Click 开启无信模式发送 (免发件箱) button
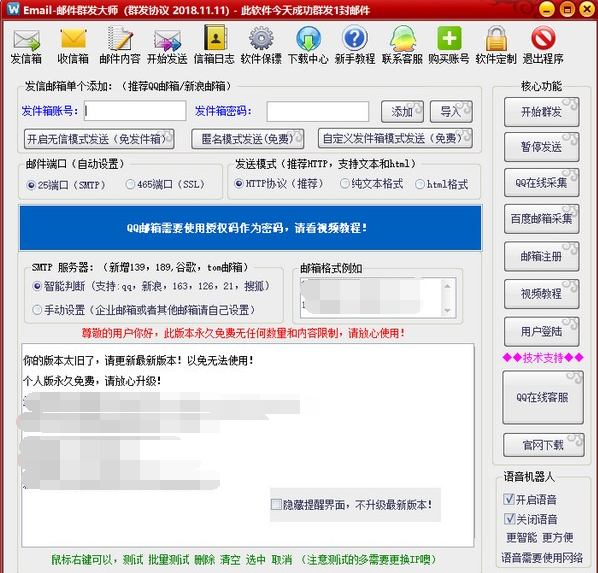 (99, 139)
